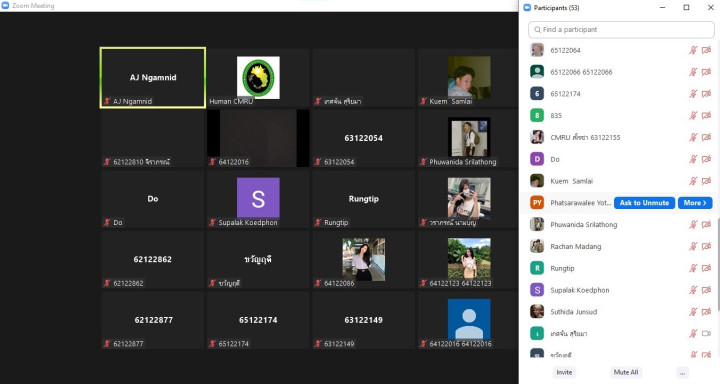Image resolution: width=720 pixels, height=384 pixels.
Task: Click purple S avatar of Supalak Koedphon row
Action: click(537, 290)
